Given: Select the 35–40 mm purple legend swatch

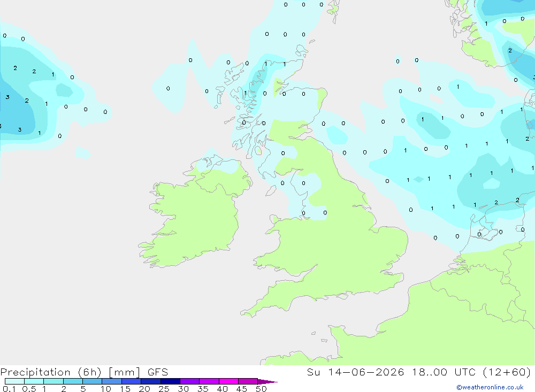Looking at the screenshot, I should point(209,381).
